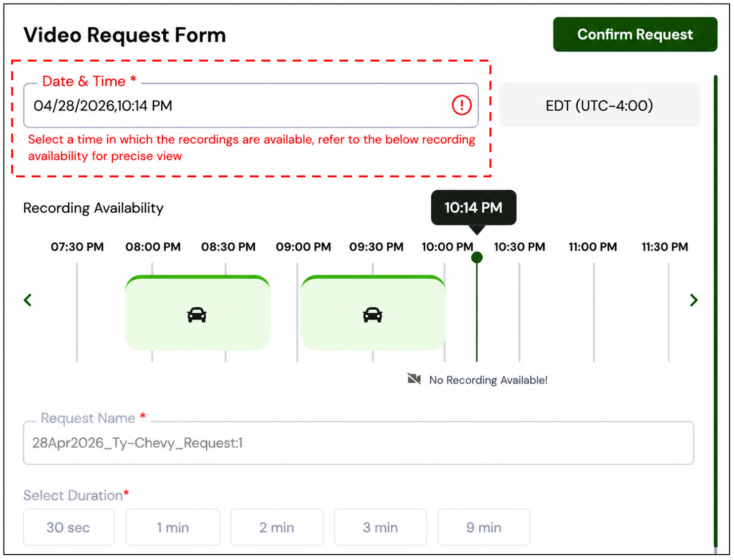Choose the 30 sec duration
This screenshot has width=734, height=560.
69,527
